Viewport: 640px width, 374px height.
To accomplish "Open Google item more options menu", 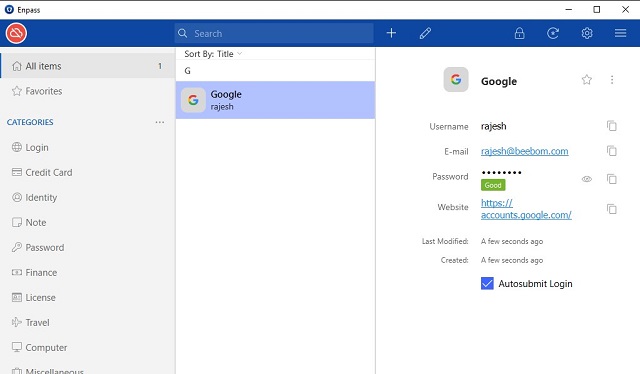I will point(612,80).
